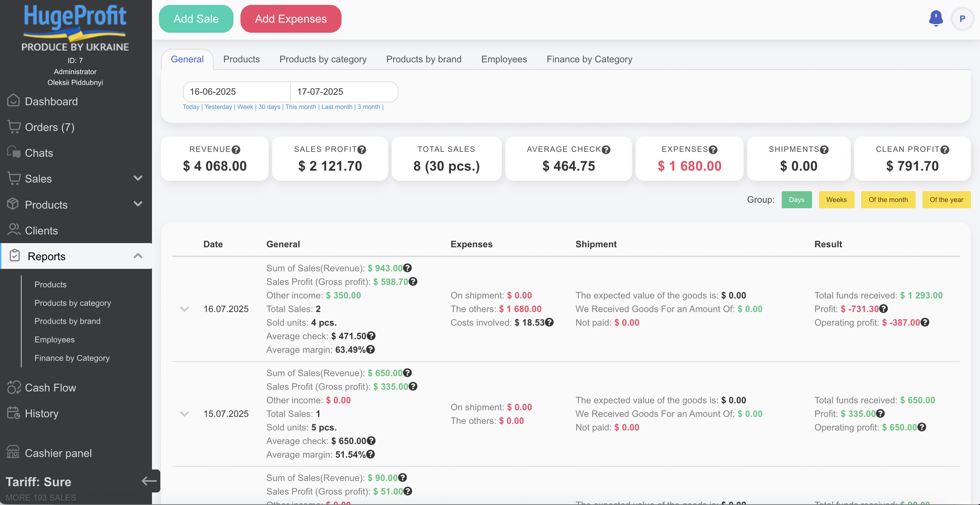Group report by Days
Screen dimensions: 980x505
tap(796, 200)
